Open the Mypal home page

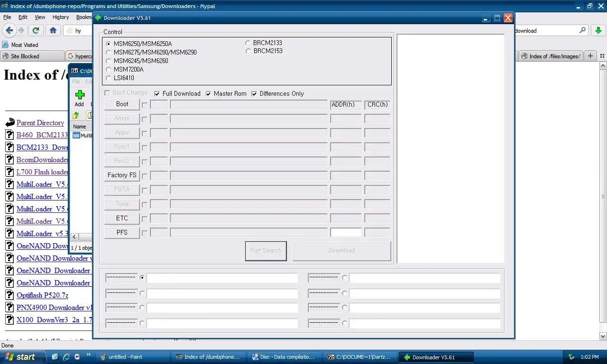[53, 30]
